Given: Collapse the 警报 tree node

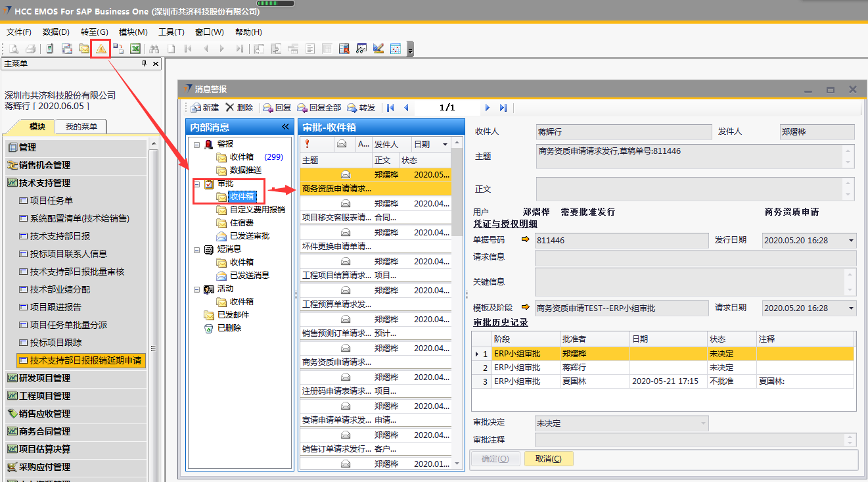Looking at the screenshot, I should click(197, 144).
